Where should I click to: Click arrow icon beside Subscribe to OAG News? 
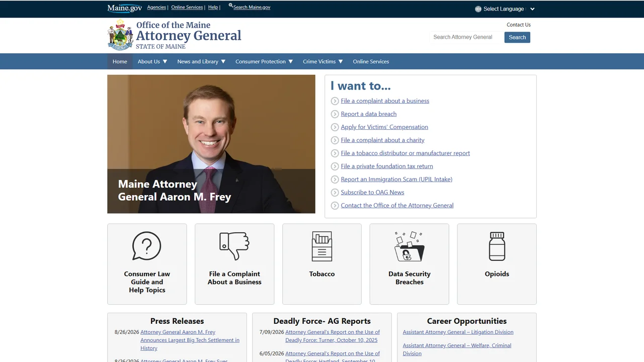(x=335, y=193)
